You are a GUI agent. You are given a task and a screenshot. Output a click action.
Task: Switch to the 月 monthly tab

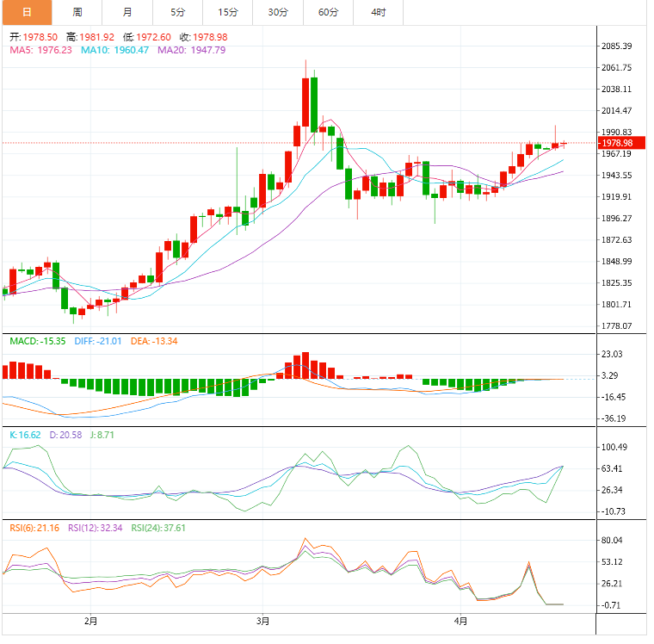127,12
